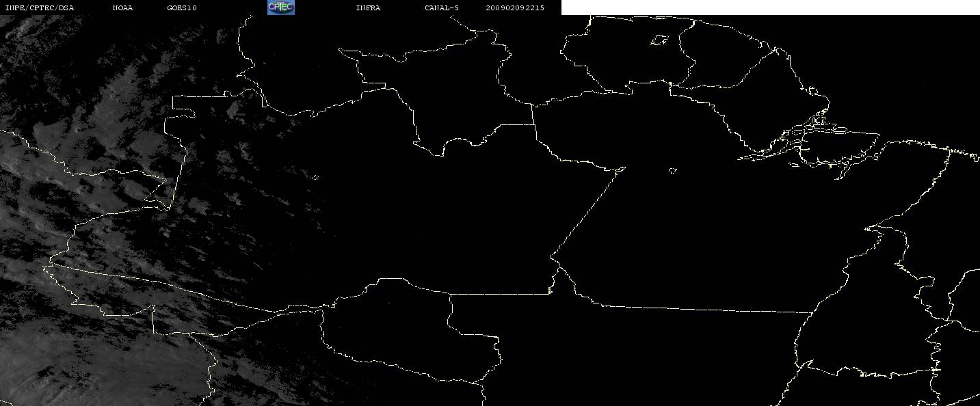
Task: Click the NOAA label in header
Action: (x=122, y=8)
